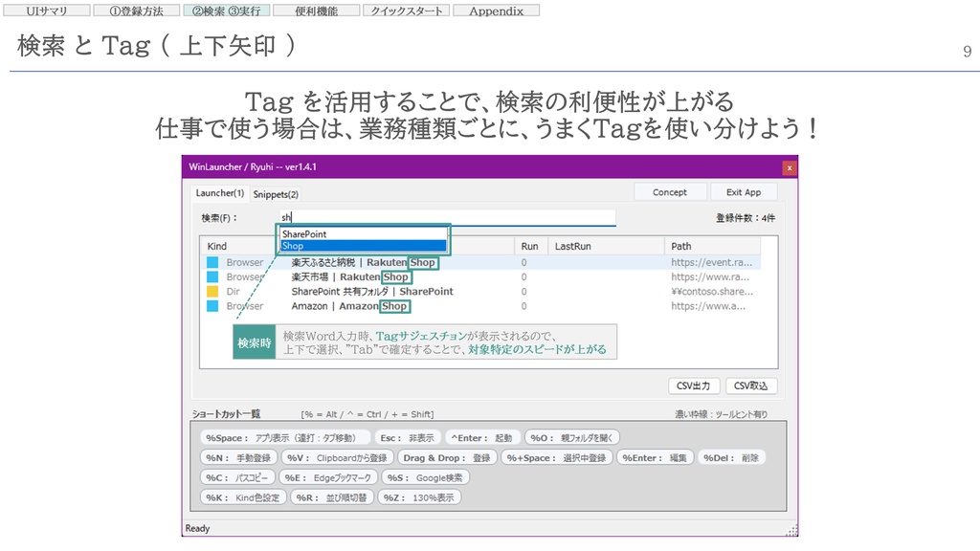Image resolution: width=980 pixels, height=551 pixels.
Task: Click the Ready status bar text
Action: pos(197,528)
